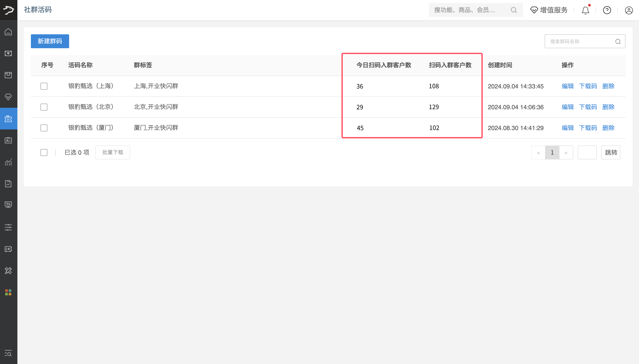This screenshot has height=364, width=639.
Task: Open the help question mark icon
Action: pyautogui.click(x=607, y=10)
